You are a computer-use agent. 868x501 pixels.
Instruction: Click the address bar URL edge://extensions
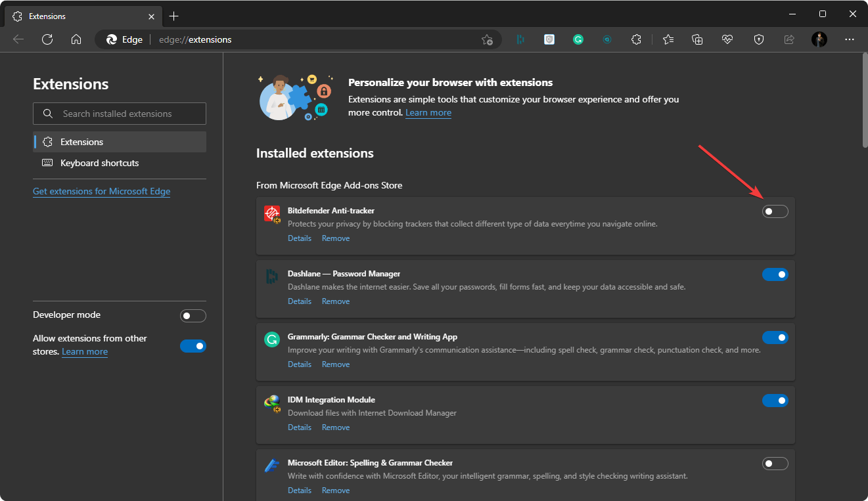click(195, 39)
